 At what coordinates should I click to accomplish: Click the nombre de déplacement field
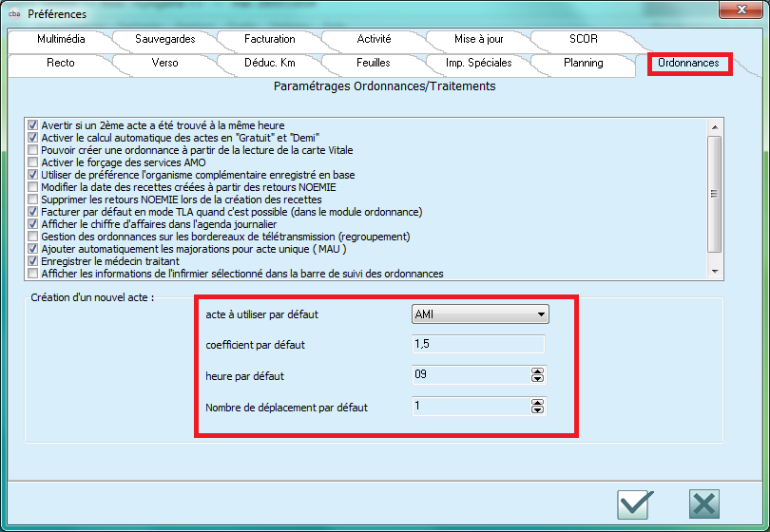pos(472,407)
